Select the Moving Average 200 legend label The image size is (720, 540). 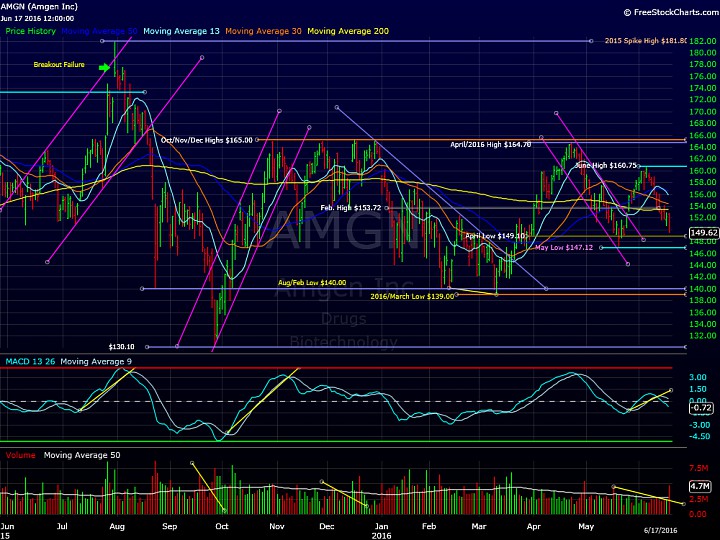[x=348, y=31]
